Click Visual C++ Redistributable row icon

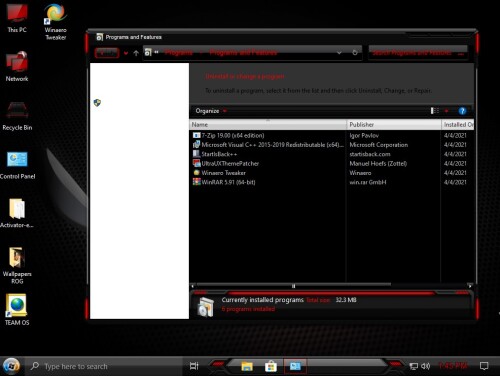pyautogui.click(x=196, y=145)
